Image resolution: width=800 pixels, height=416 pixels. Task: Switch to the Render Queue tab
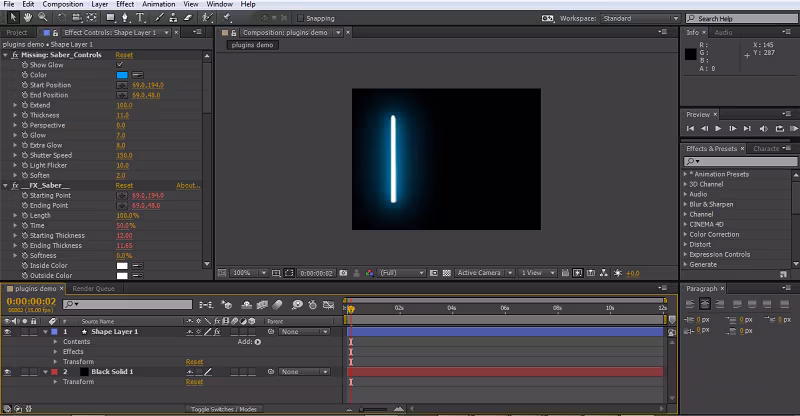(93, 289)
